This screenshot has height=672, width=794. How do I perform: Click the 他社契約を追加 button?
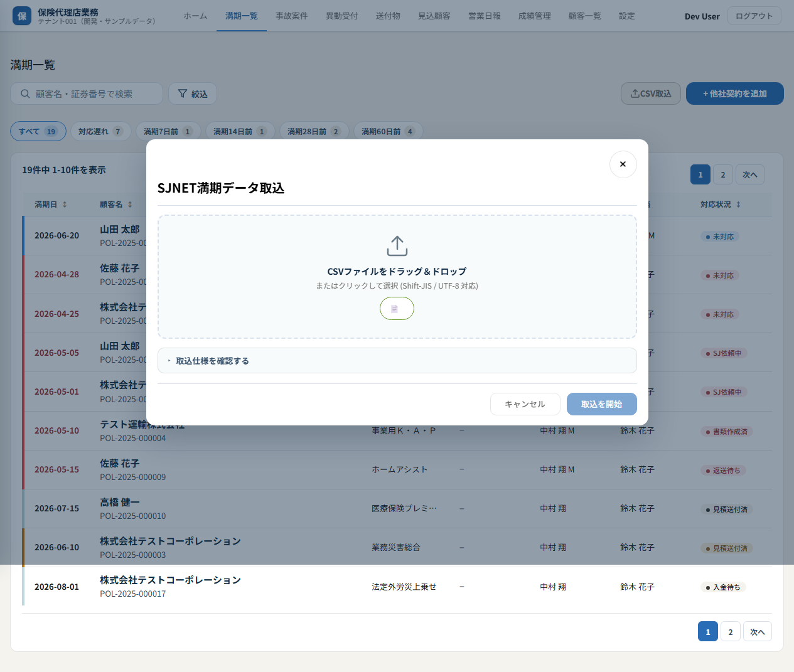click(x=735, y=93)
